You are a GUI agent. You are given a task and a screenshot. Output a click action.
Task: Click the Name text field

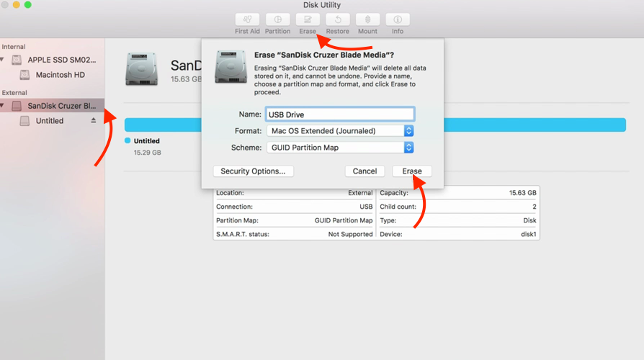tap(340, 114)
